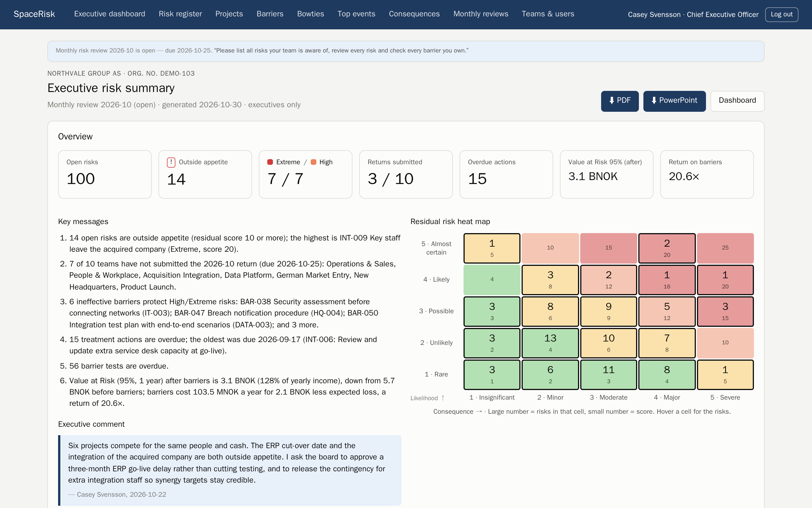Download the PDF report
Screen dimensions: 812x508
620,101
